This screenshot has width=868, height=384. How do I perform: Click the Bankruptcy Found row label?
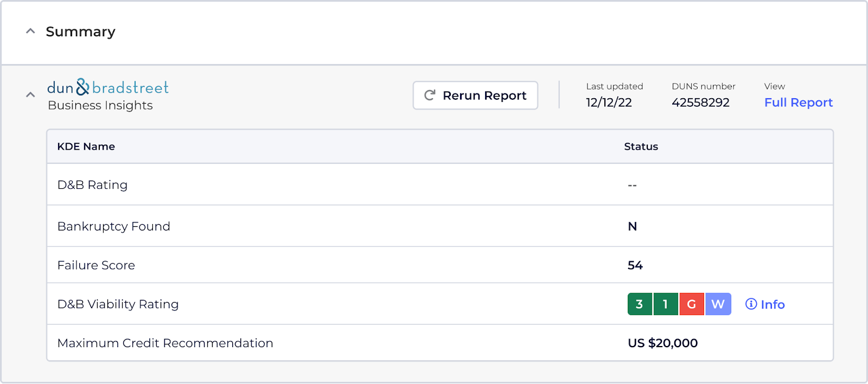(114, 226)
